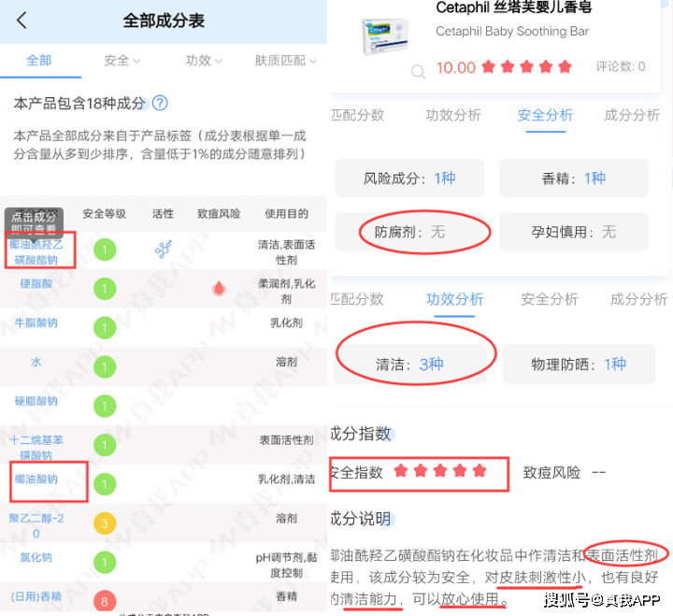The image size is (673, 616).
Task: Tap the 安全指数 star rating
Action: 440,471
